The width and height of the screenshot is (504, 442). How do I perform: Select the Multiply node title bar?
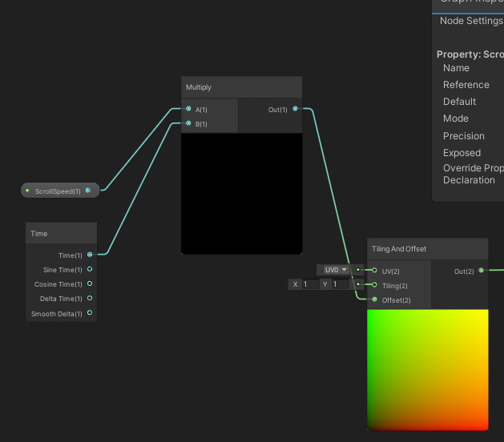pos(241,86)
